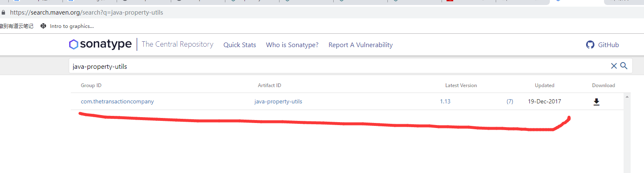This screenshot has width=644, height=173.
Task: Select Report A Vulnerability
Action: click(x=360, y=45)
